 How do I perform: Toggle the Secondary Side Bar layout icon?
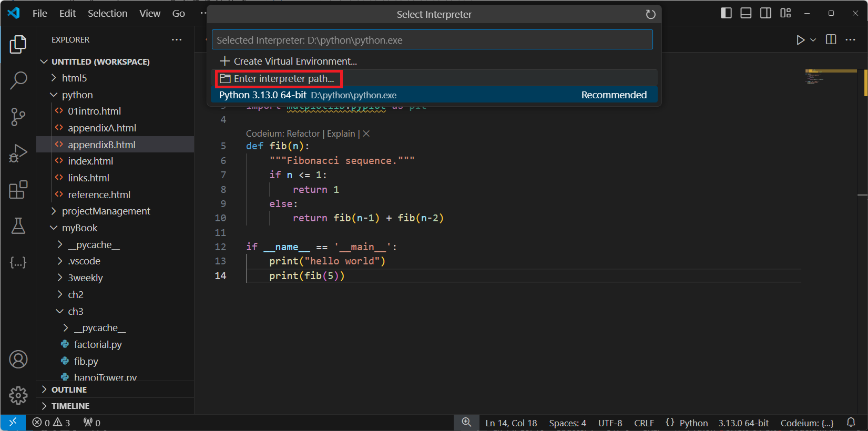click(x=766, y=13)
